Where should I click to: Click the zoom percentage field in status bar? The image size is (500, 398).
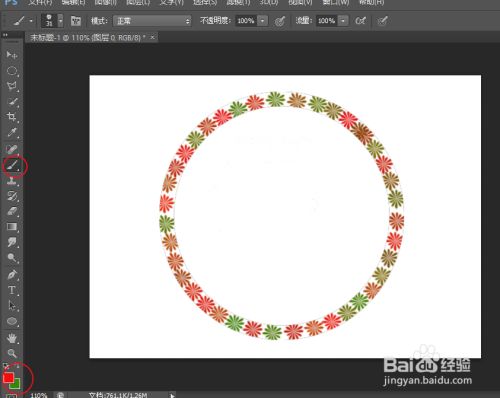(39, 395)
